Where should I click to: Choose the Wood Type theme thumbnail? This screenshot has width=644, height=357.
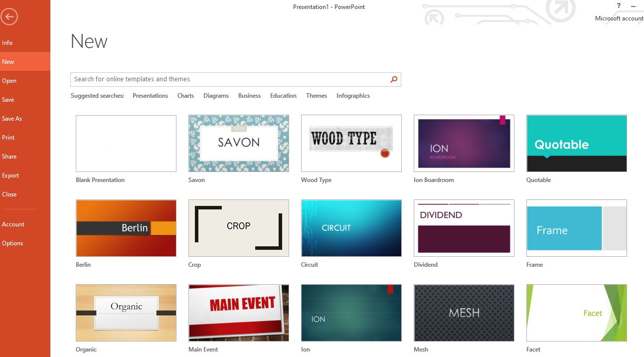351,144
